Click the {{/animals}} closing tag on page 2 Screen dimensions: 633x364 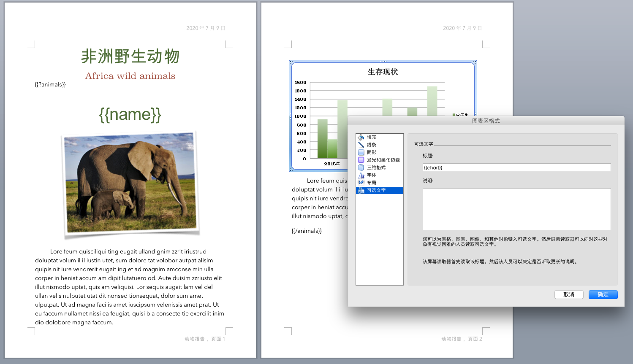[307, 231]
